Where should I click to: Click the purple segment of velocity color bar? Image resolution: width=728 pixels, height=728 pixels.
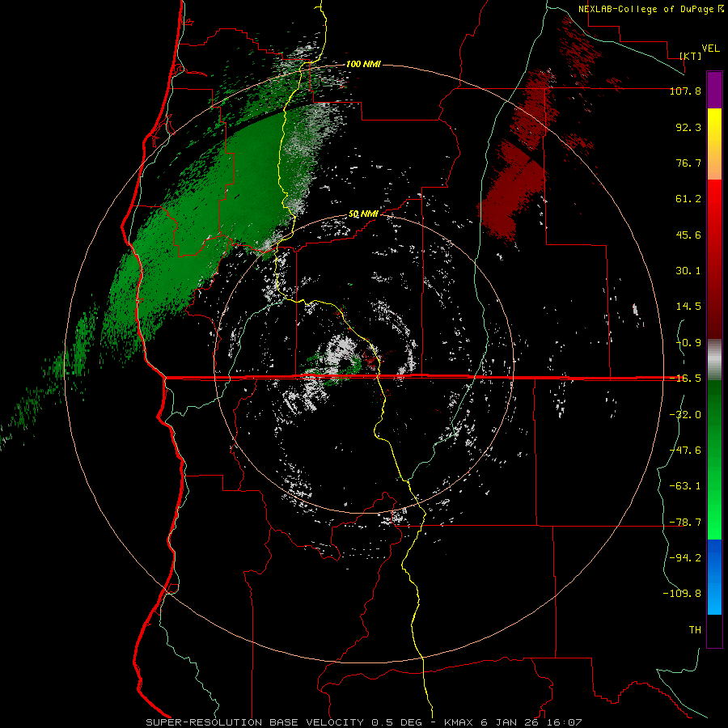[714, 90]
